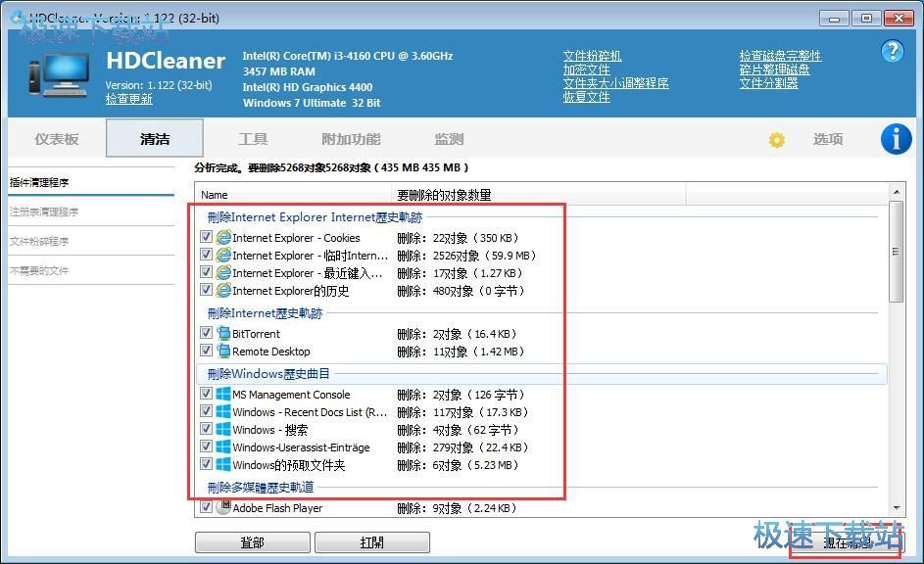Viewport: 924px width, 564px height.
Task: Click the 扫開 button
Action: click(371, 542)
